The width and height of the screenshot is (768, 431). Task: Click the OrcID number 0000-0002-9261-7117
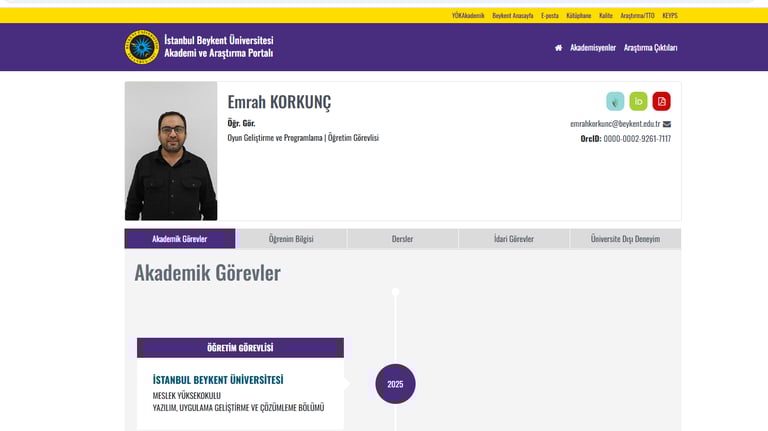(637, 139)
